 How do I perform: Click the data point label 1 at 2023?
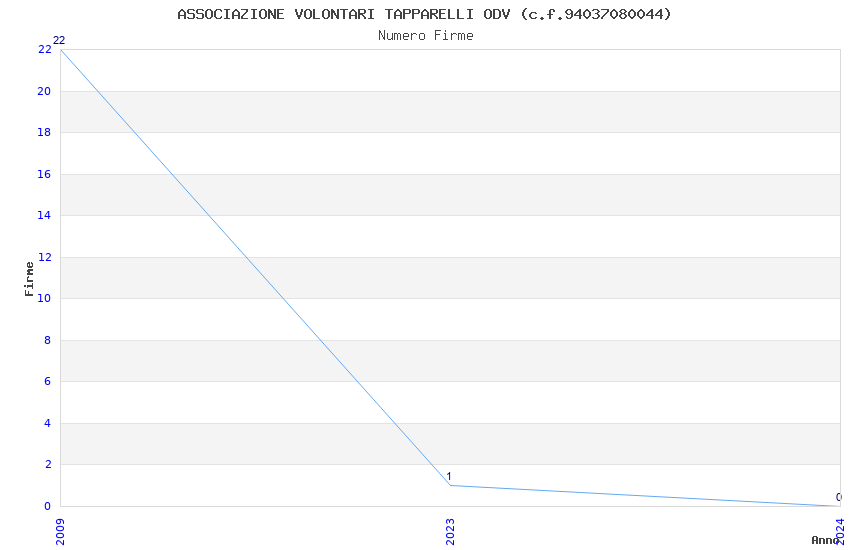coord(449,476)
